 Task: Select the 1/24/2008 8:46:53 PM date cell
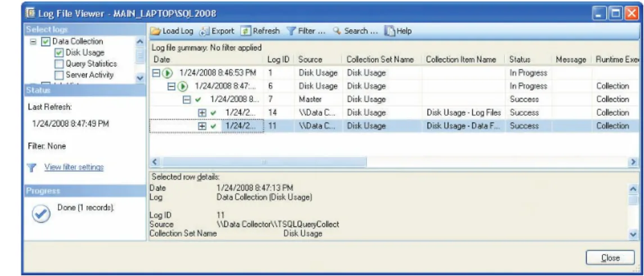[217, 73]
